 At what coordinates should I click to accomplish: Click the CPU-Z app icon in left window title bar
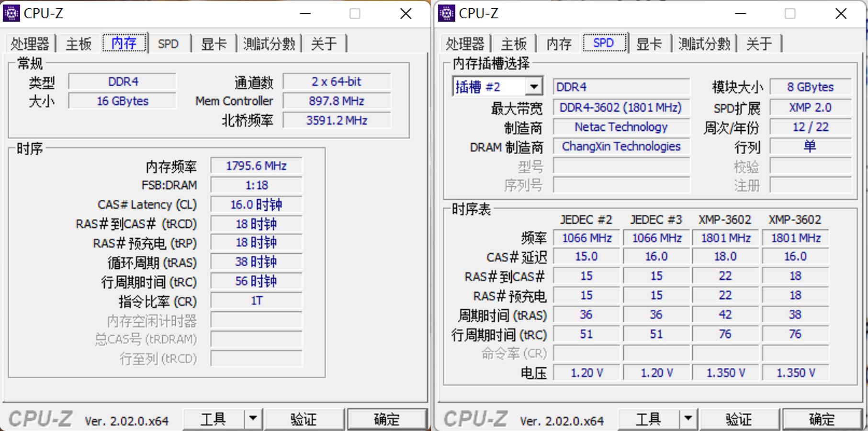(x=12, y=13)
